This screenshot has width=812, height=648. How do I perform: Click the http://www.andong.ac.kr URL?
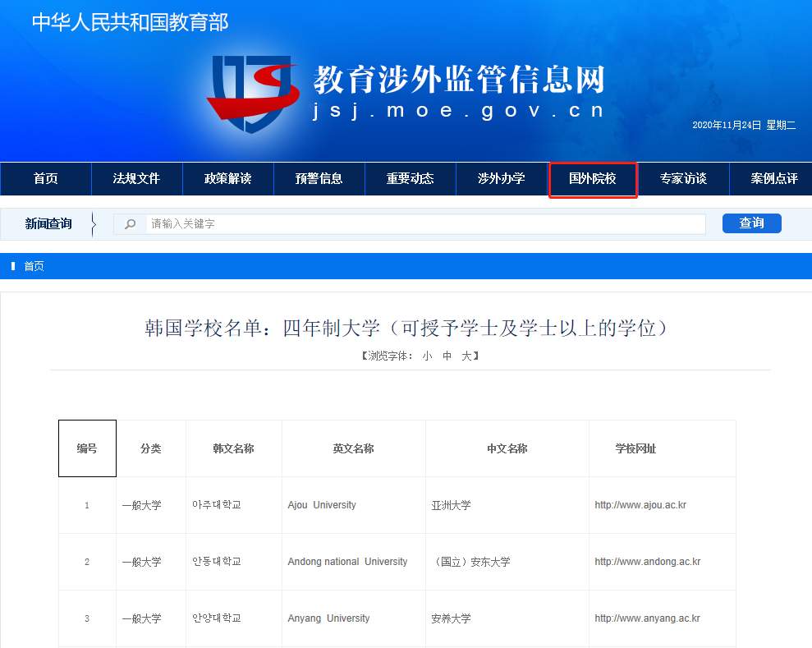[647, 562]
